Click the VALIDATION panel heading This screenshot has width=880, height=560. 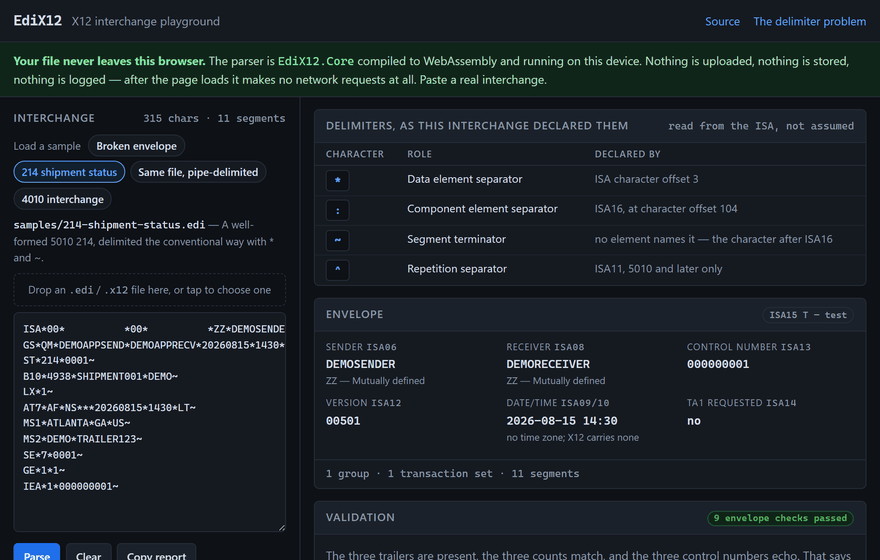pyautogui.click(x=360, y=517)
